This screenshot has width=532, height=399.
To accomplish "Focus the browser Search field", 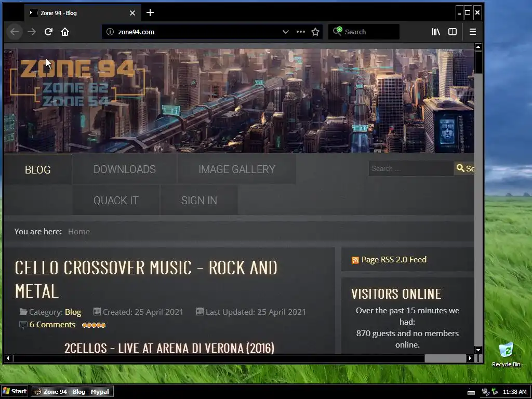I will [364, 32].
